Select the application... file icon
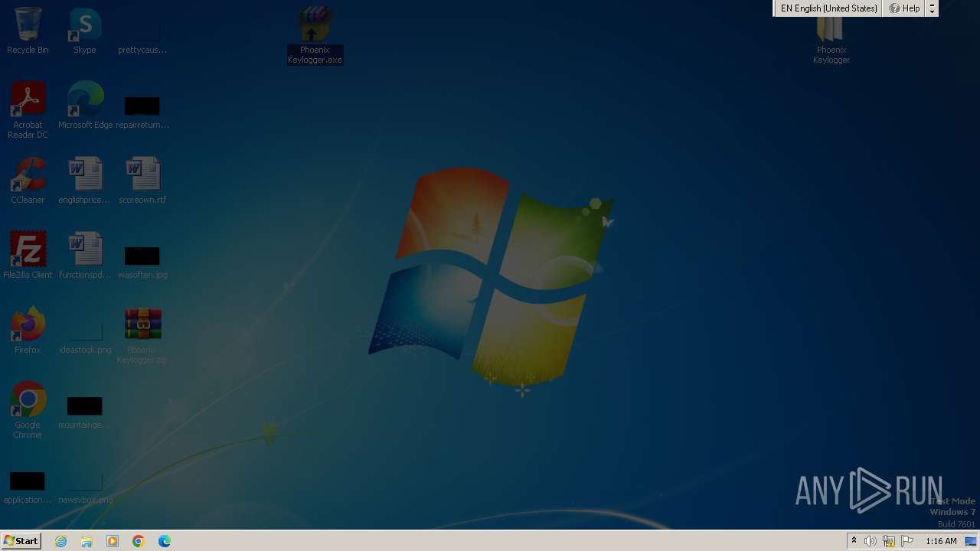980x551 pixels. [28, 487]
